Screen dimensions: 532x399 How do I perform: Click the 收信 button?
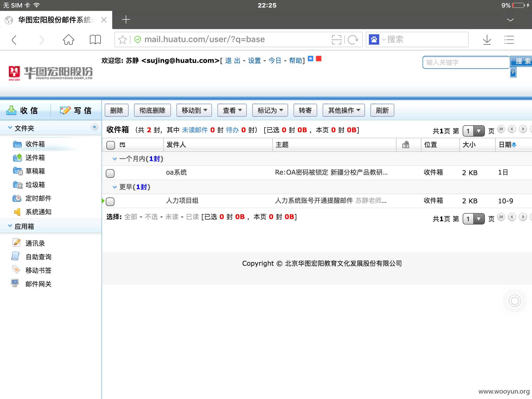pyautogui.click(x=22, y=110)
